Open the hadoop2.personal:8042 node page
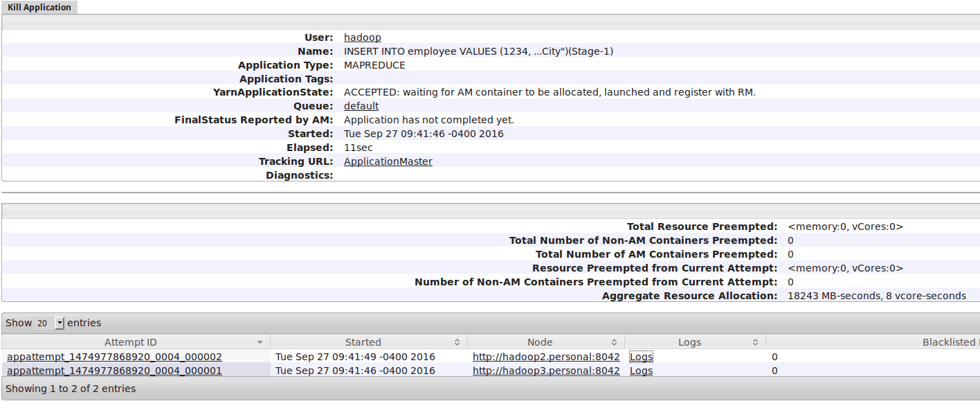The width and height of the screenshot is (980, 408). pyautogui.click(x=546, y=356)
